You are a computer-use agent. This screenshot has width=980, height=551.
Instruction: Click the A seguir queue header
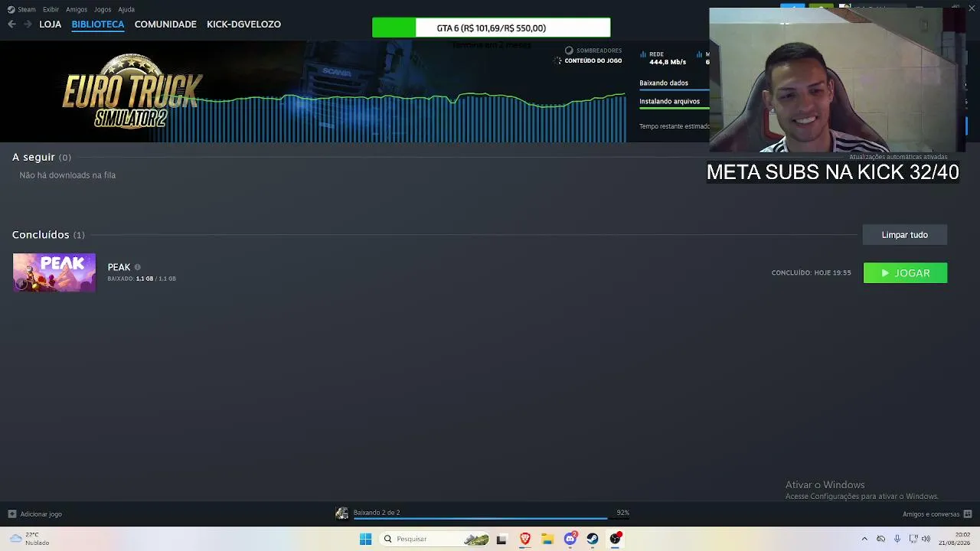tap(41, 157)
